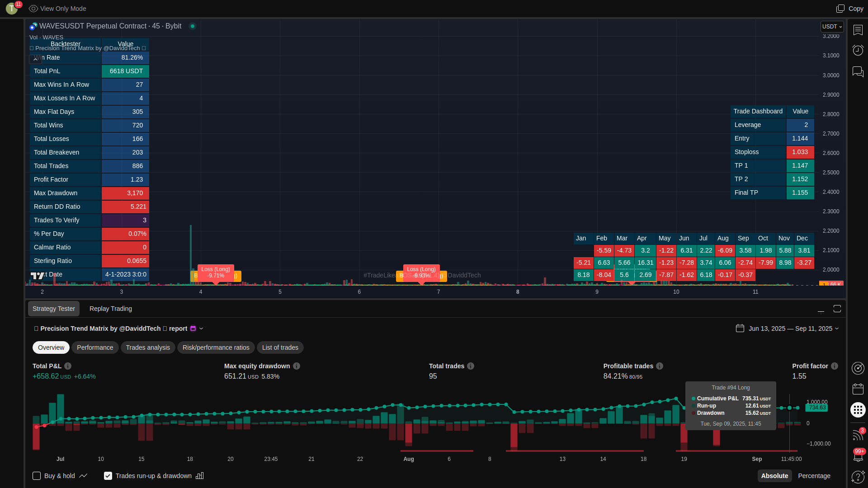Expand the strategy report name chevron

(x=201, y=328)
